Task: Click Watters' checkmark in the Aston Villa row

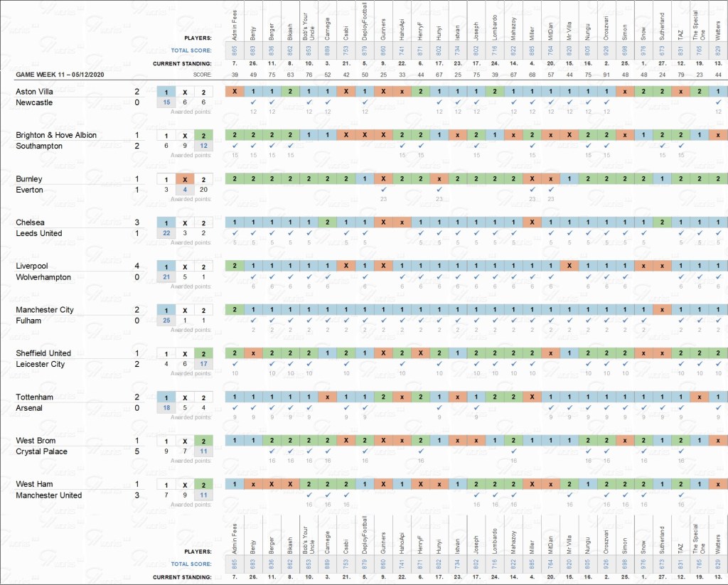Action: coord(718,102)
